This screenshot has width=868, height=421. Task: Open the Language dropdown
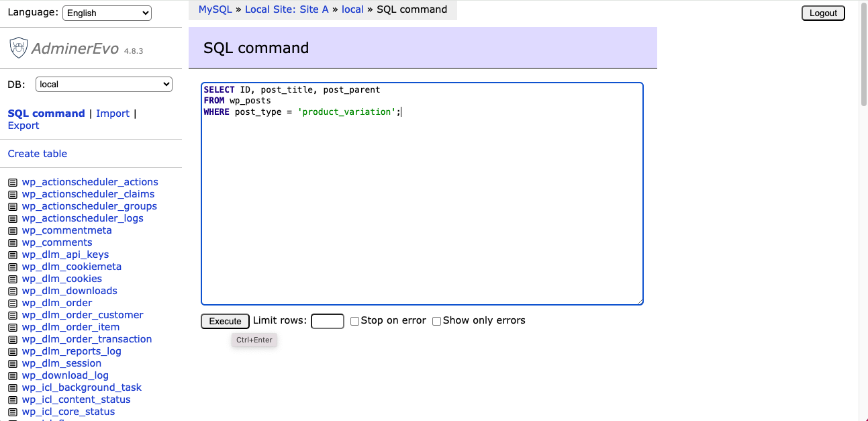pyautogui.click(x=107, y=13)
